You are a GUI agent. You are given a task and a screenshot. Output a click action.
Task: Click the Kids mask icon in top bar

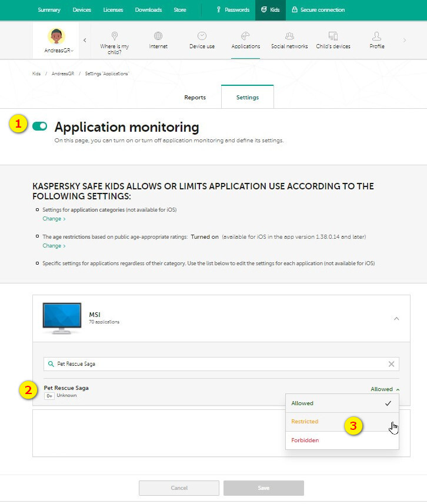click(263, 9)
